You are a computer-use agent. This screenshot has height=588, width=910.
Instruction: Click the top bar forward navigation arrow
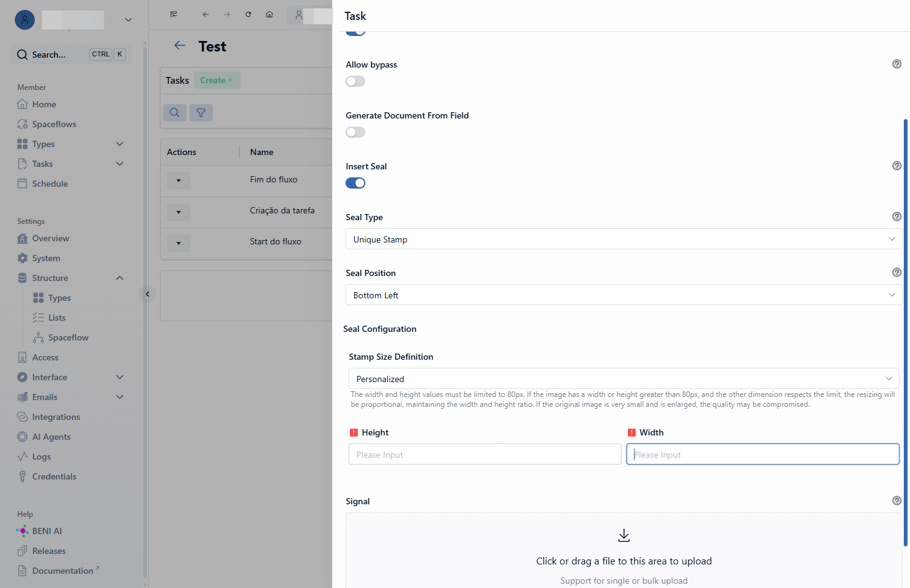click(227, 14)
